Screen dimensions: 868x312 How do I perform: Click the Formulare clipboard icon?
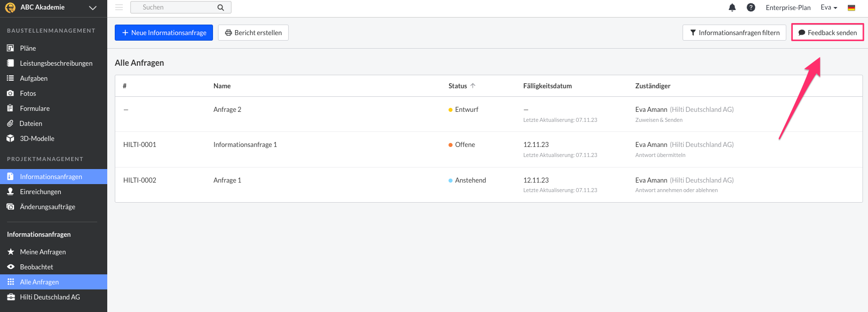pos(10,108)
